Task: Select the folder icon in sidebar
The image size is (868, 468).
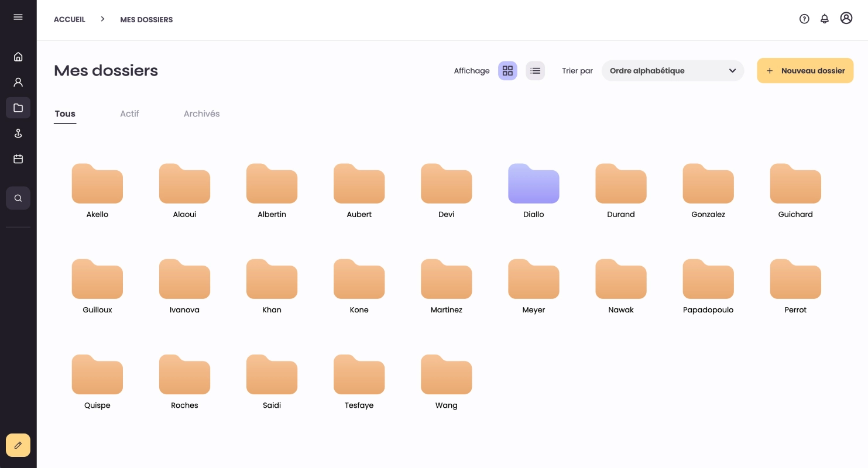Action: [x=18, y=108]
